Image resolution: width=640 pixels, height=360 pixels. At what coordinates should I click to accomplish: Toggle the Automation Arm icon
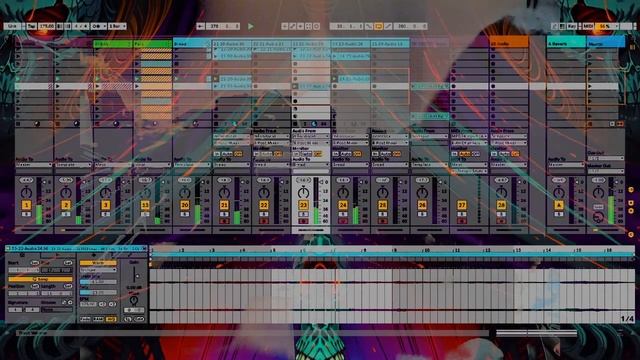(293, 26)
